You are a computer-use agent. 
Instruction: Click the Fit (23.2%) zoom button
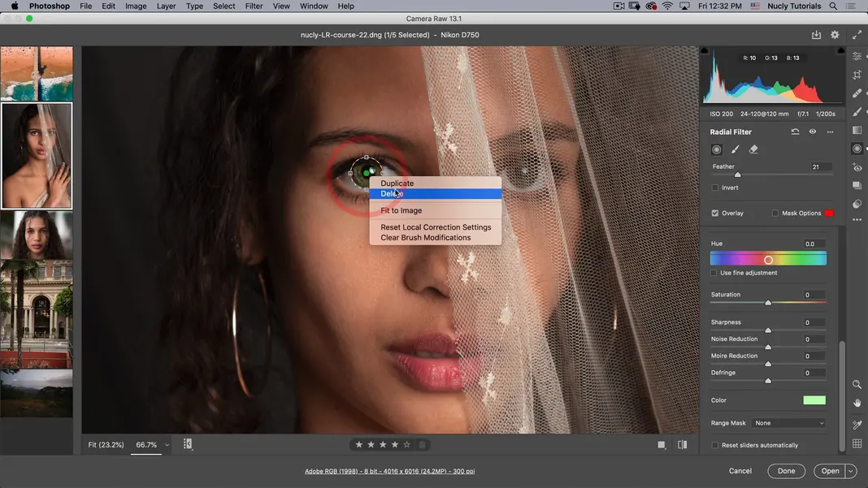(106, 445)
